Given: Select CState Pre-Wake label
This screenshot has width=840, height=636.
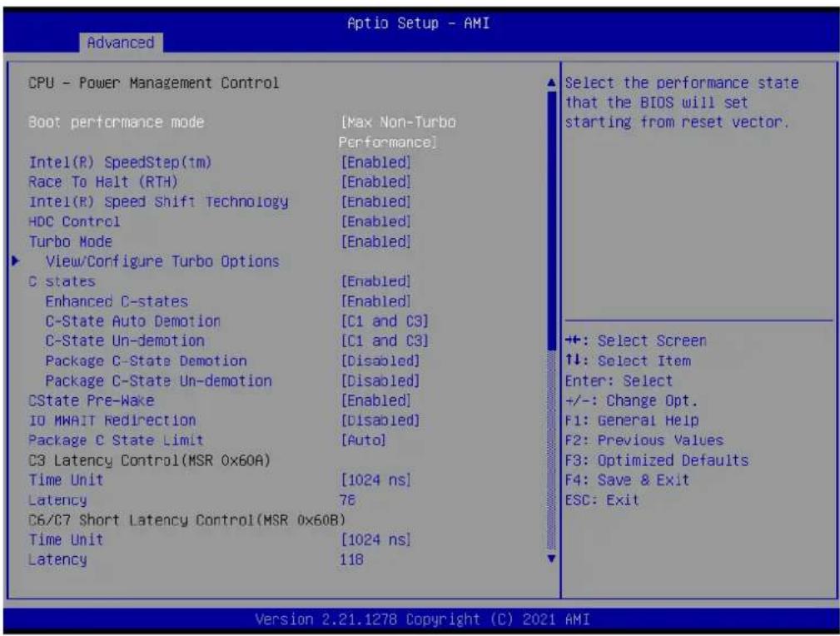Looking at the screenshot, I should click(x=91, y=400).
